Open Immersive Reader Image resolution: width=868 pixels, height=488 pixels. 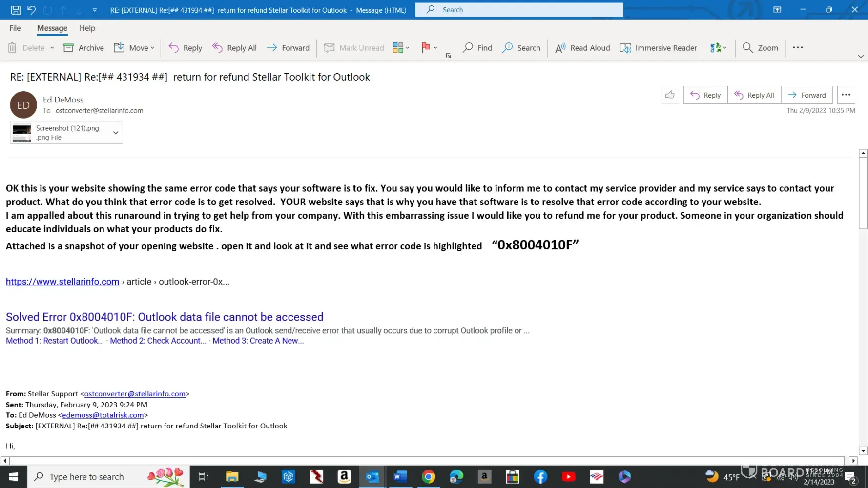pyautogui.click(x=658, y=48)
